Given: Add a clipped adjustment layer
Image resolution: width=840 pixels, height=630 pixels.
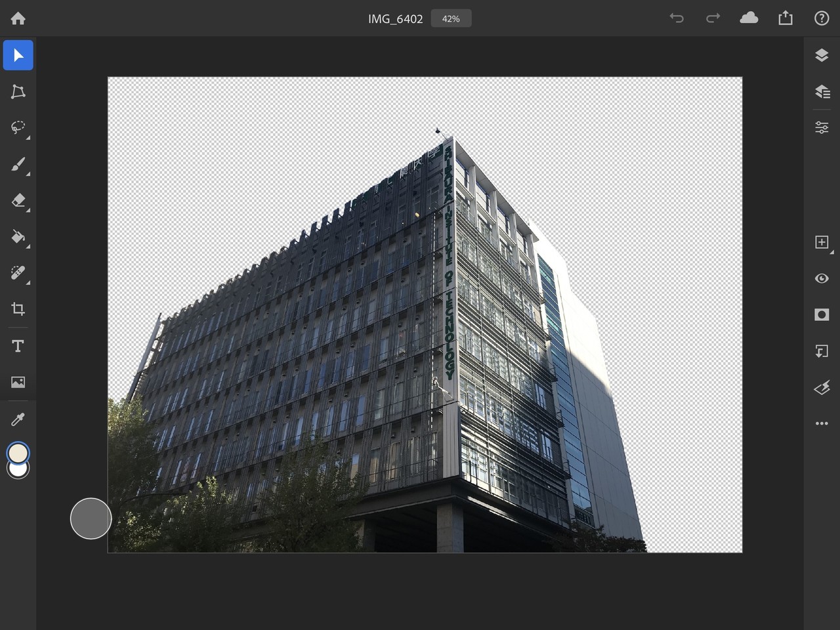Looking at the screenshot, I should tap(822, 351).
